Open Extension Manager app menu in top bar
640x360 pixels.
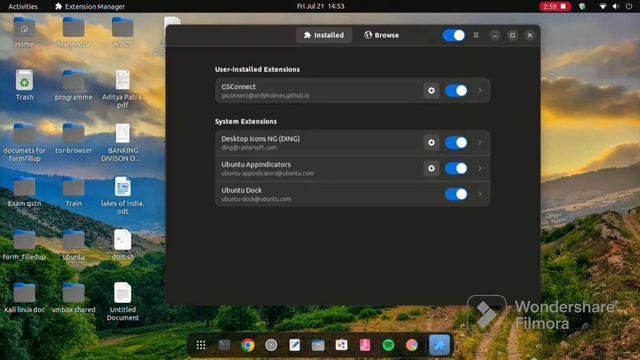90,6
